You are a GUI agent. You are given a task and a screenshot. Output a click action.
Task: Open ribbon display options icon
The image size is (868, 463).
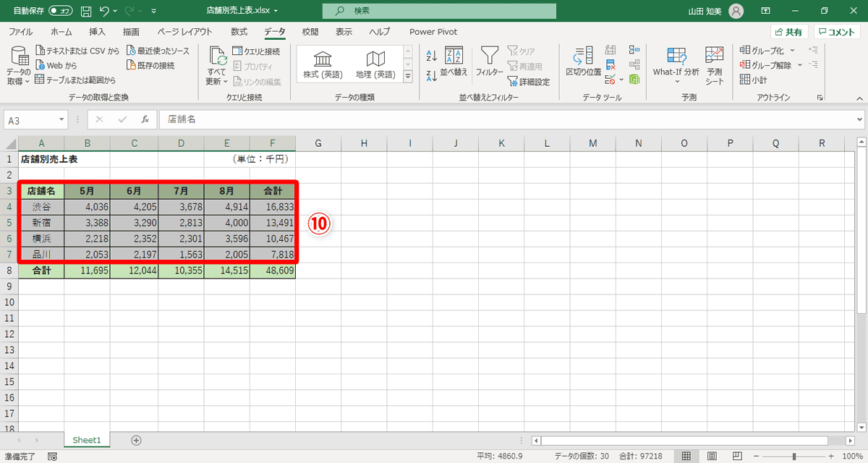click(x=767, y=11)
